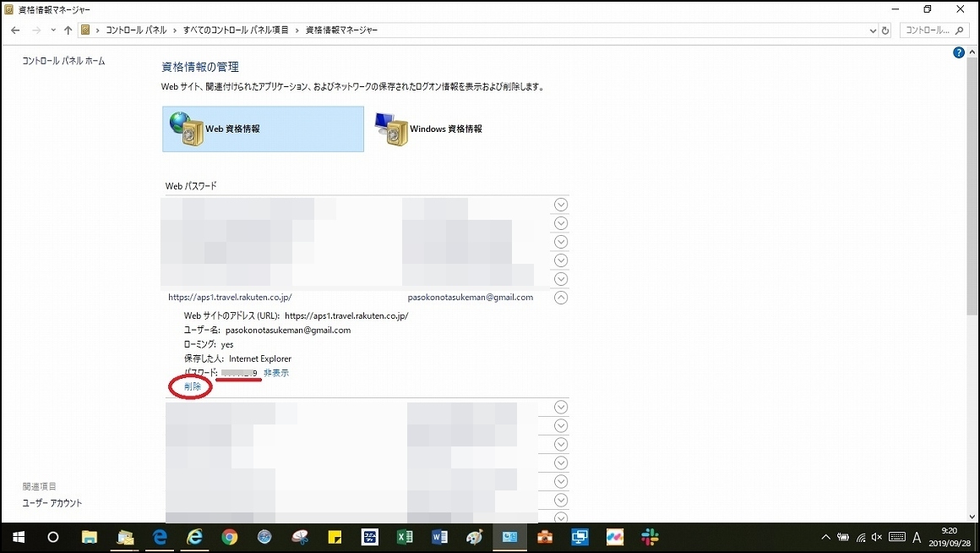Click the scrollbar up arrow

[x=972, y=52]
